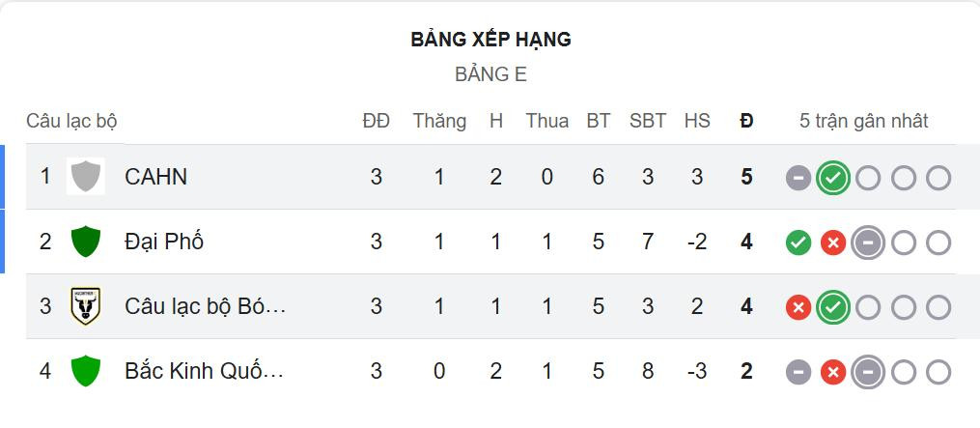980x428 pixels.
Task: Click the red loss icon in row 3
Action: pyautogui.click(x=798, y=307)
